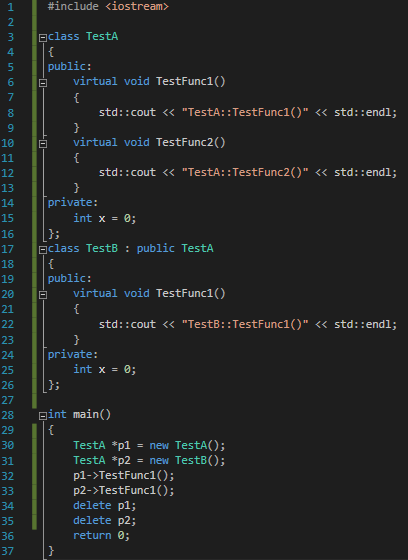Click line number 1 in gutter
This screenshot has width=408, height=560.
(10, 7)
